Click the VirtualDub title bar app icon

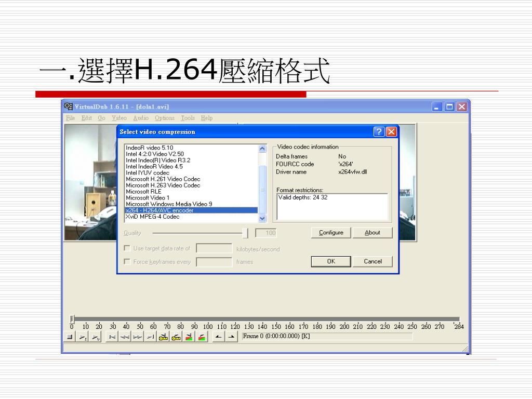[x=68, y=107]
